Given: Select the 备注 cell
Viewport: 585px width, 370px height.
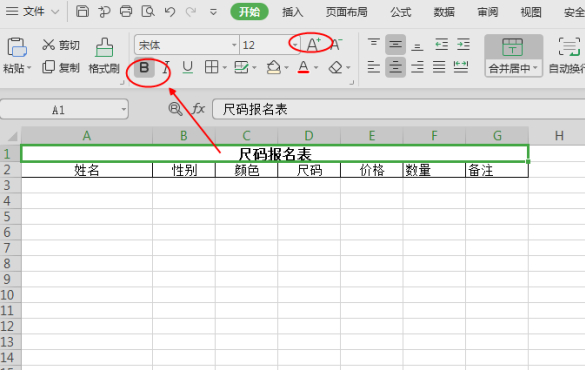Looking at the screenshot, I should coord(497,170).
